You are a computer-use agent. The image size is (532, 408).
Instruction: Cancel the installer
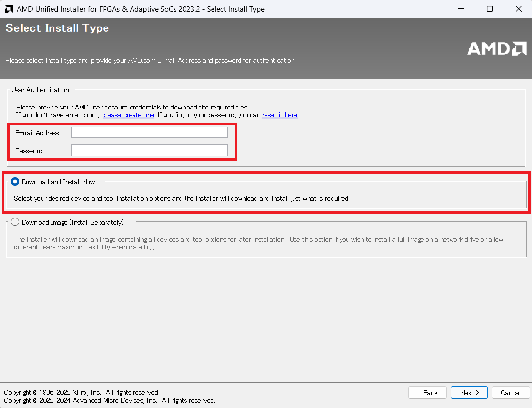tap(510, 393)
